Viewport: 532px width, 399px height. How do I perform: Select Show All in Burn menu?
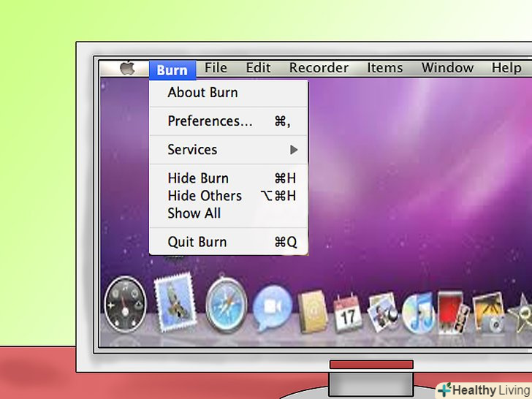(x=228, y=213)
